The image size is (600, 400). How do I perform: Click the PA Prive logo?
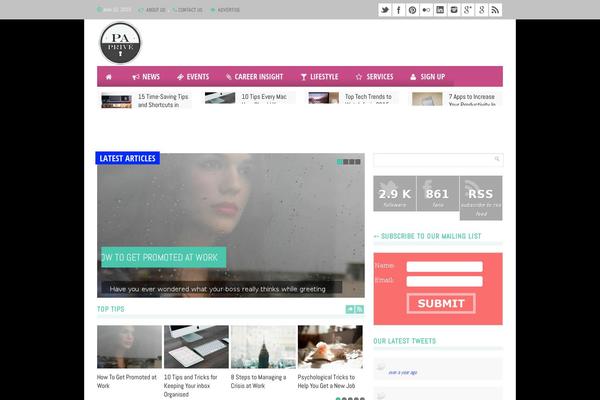[x=120, y=43]
